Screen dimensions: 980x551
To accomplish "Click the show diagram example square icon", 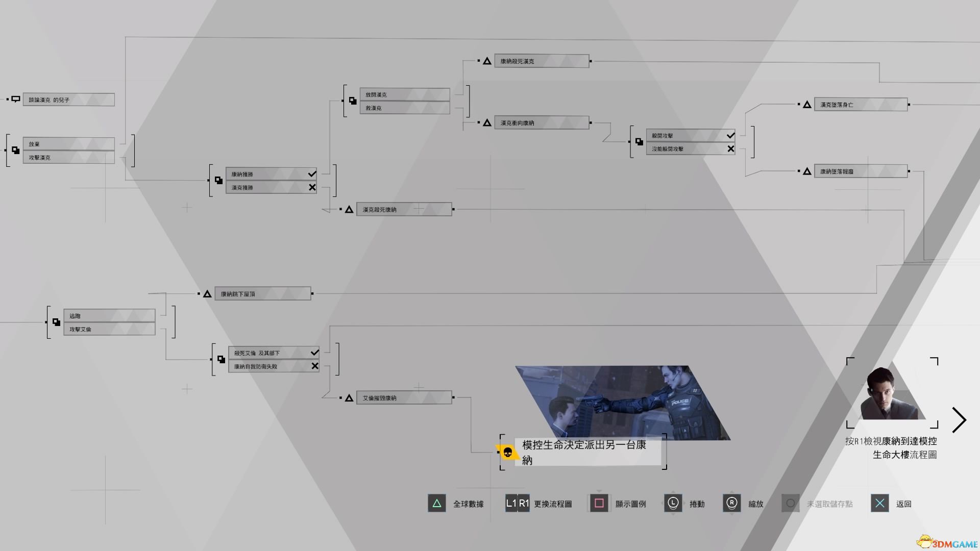I will coord(599,503).
